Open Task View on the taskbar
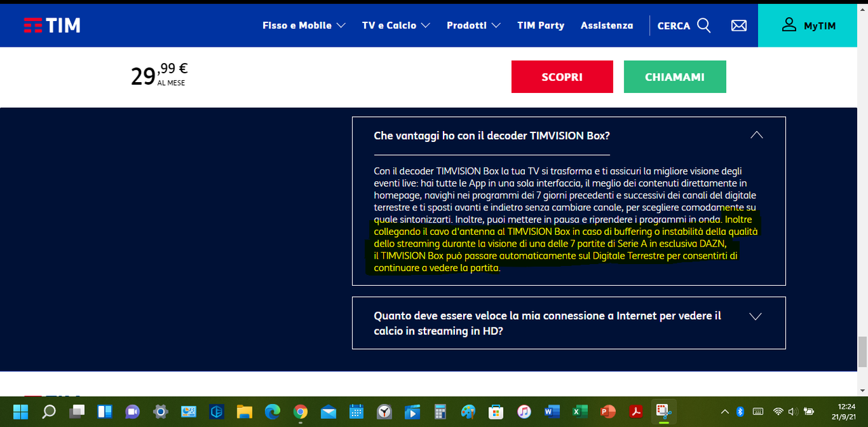The width and height of the screenshot is (868, 427). (77, 411)
